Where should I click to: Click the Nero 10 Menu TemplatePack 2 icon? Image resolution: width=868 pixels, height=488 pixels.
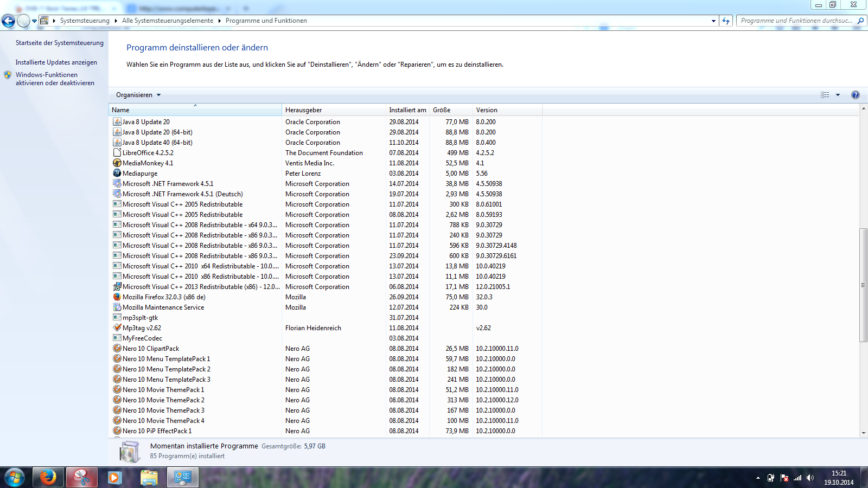coord(117,369)
